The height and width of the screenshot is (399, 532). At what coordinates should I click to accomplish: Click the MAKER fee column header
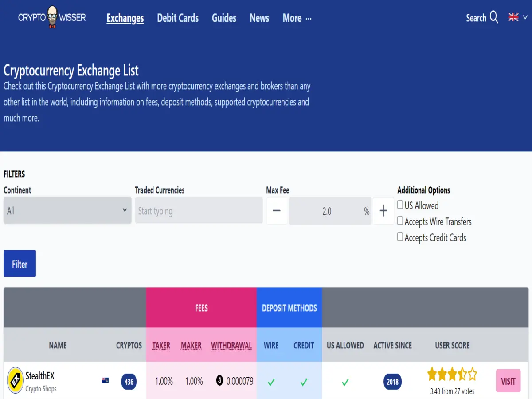click(191, 345)
